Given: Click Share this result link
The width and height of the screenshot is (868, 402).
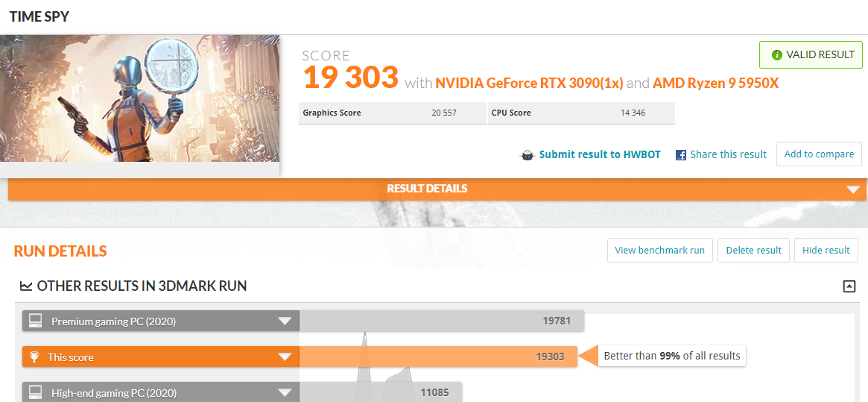Looking at the screenshot, I should [x=728, y=154].
